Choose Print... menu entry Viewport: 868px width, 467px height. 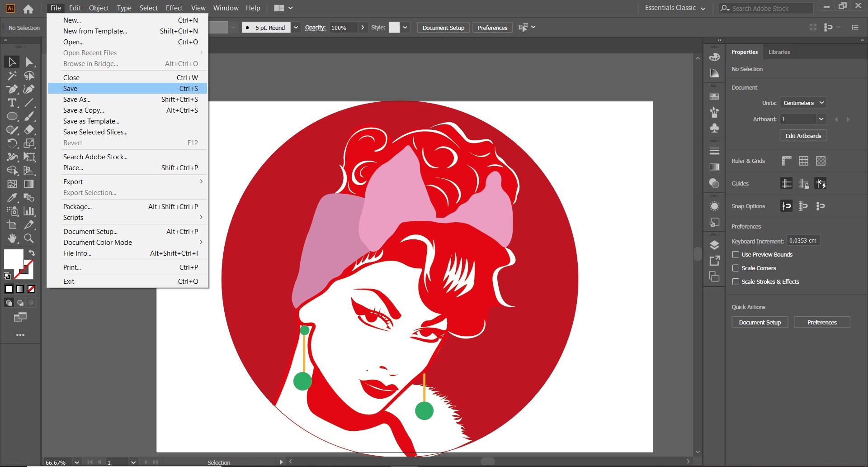tap(127, 267)
